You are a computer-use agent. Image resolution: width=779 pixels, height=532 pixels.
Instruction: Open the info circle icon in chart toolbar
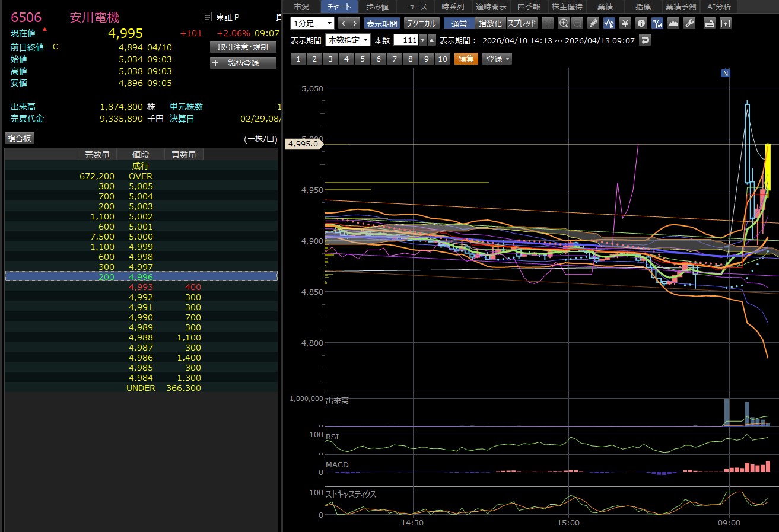point(641,23)
